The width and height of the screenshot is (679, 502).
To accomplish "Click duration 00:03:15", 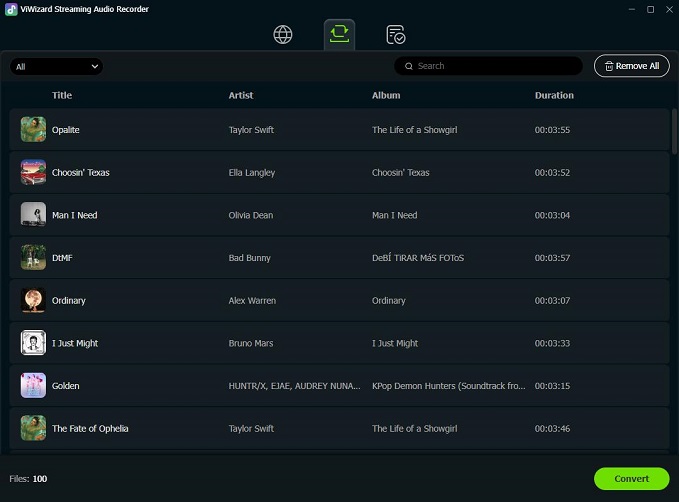I will pyautogui.click(x=552, y=386).
